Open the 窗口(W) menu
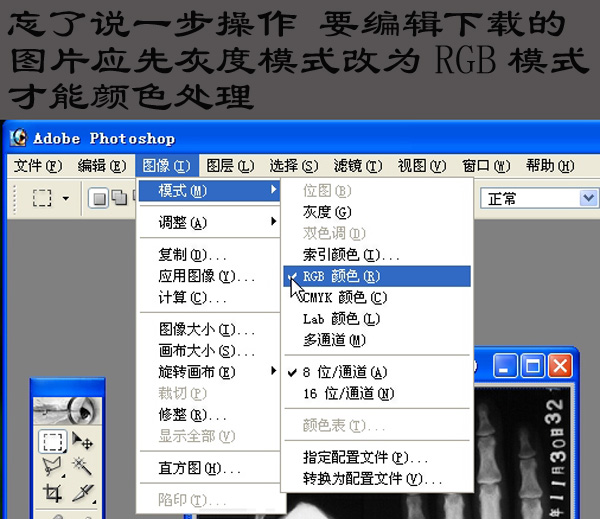This screenshot has height=519, width=600. point(486,166)
